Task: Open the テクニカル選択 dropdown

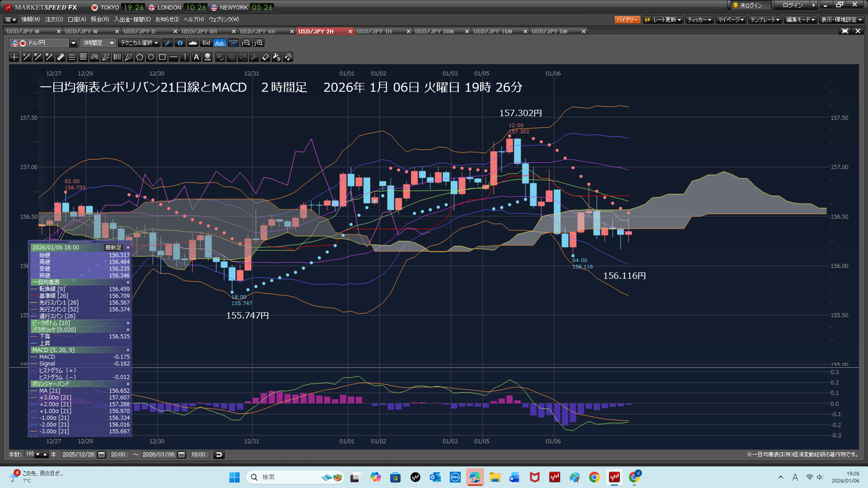Action: (x=140, y=43)
